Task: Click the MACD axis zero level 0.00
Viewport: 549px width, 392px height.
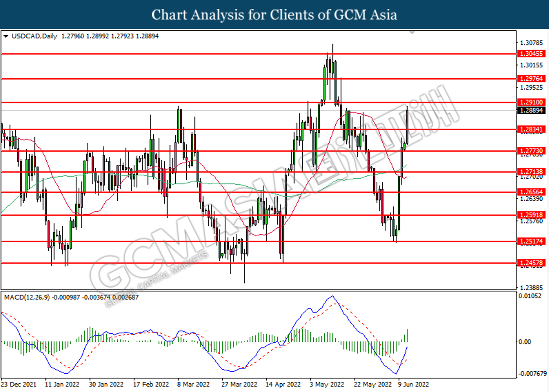Action: pos(524,342)
